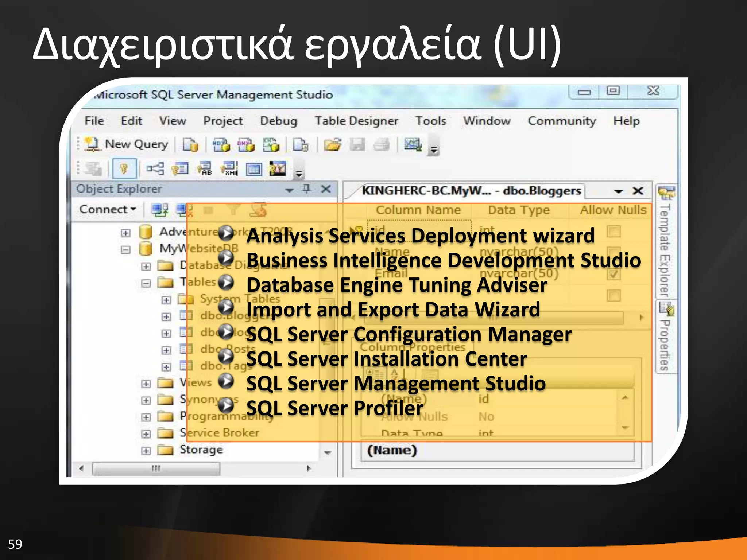The image size is (747, 560).
Task: Open the Window menu
Action: [x=487, y=121]
